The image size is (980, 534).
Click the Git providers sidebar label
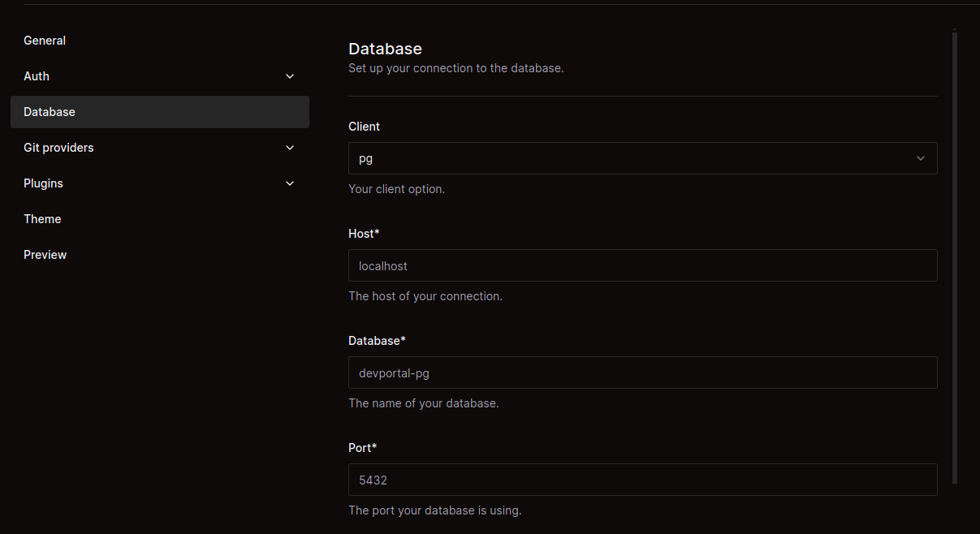tap(58, 148)
